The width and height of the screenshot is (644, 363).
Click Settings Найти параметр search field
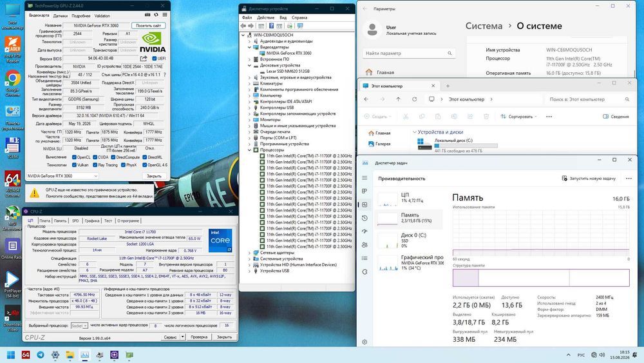(409, 54)
